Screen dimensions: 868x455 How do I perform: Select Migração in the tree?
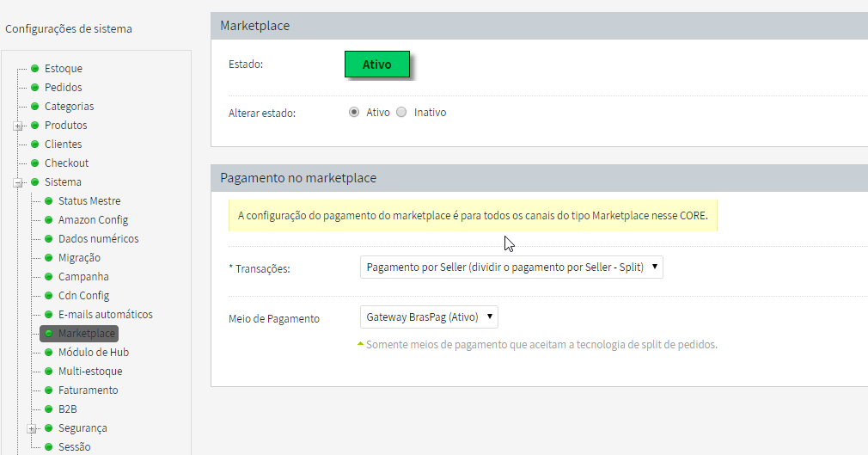tap(79, 258)
